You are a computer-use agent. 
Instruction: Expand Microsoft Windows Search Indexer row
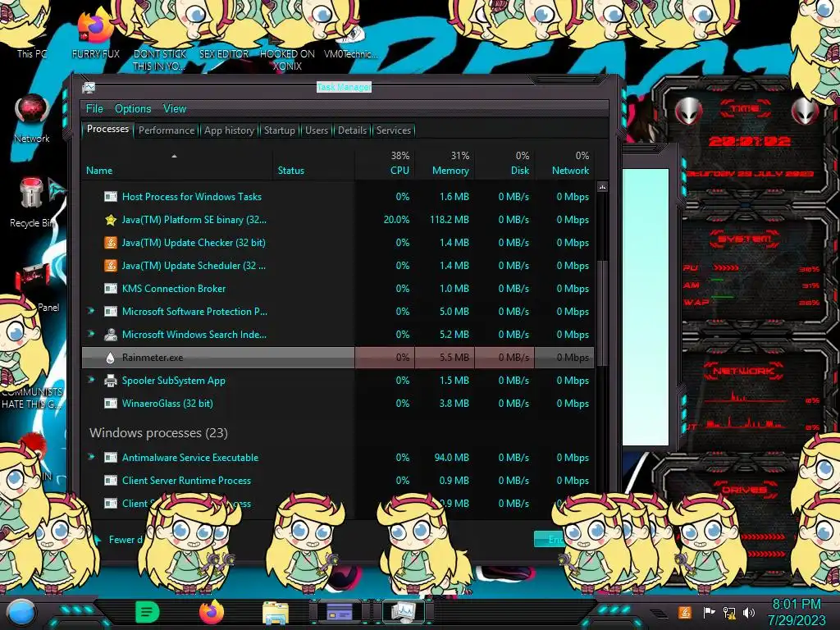click(x=91, y=334)
